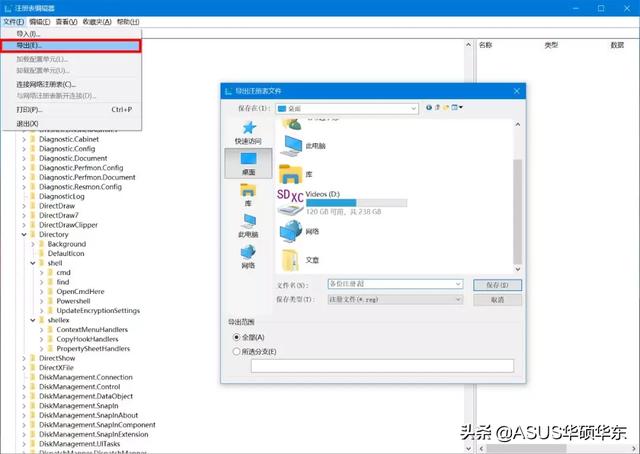640x454 pixels.
Task: Click the go back icon in the dialog toolbar
Action: [429, 107]
